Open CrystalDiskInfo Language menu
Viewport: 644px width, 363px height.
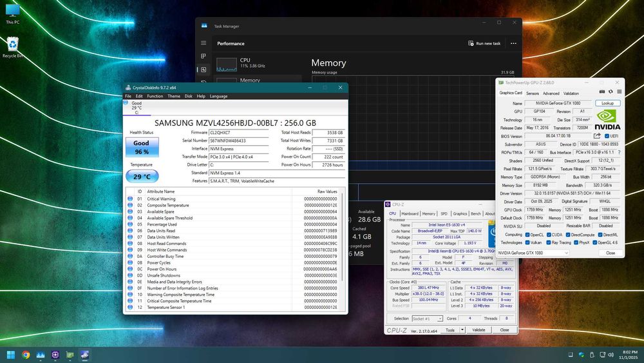[x=218, y=96]
